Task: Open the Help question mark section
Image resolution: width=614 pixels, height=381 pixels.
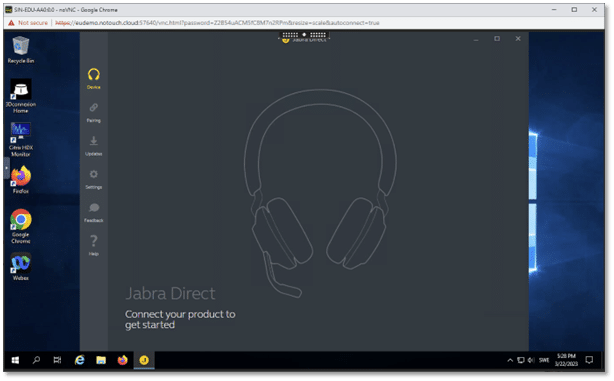Action: 94,245
